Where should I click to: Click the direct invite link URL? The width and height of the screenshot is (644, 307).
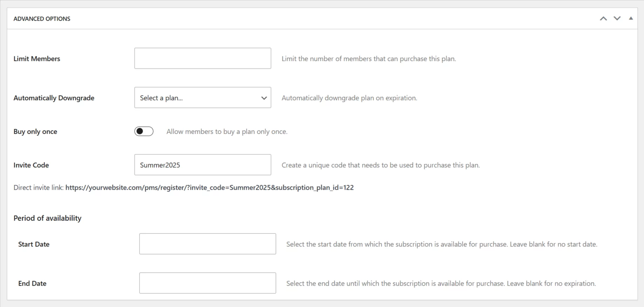[209, 188]
